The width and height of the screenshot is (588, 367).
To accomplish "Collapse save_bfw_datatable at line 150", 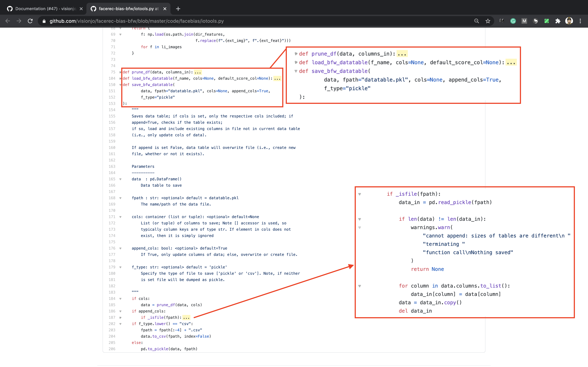I will coord(121,85).
